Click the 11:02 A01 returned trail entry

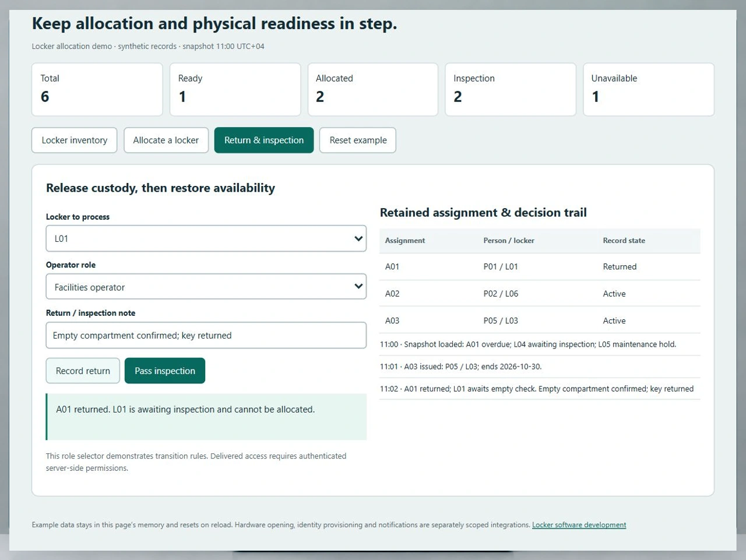click(540, 389)
